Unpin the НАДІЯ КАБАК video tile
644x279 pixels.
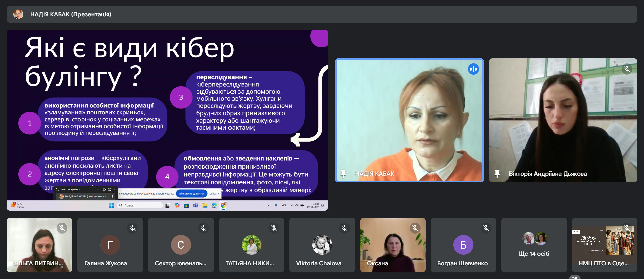[343, 174]
